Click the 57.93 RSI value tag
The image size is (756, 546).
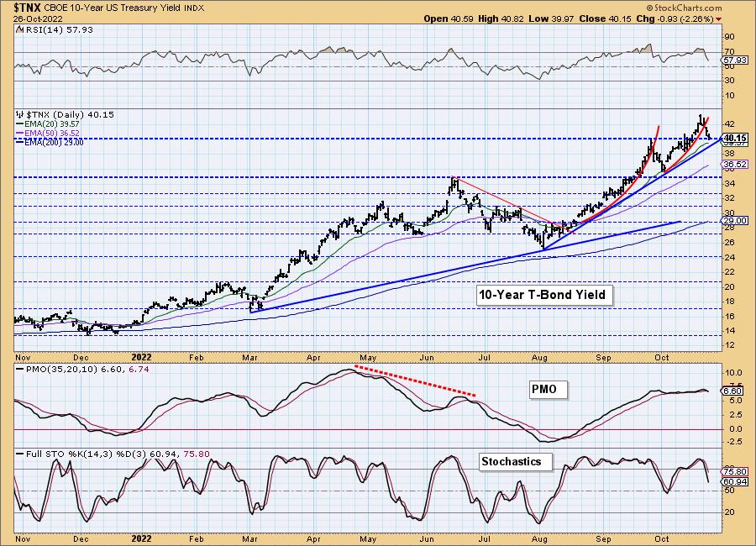coord(735,60)
